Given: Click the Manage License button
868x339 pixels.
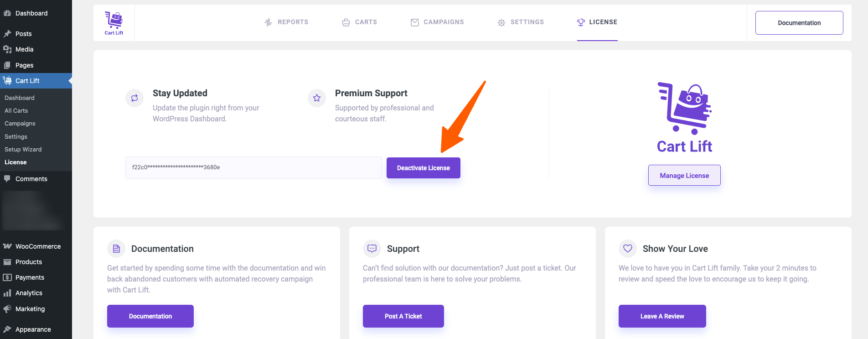Looking at the screenshot, I should click(x=684, y=175).
